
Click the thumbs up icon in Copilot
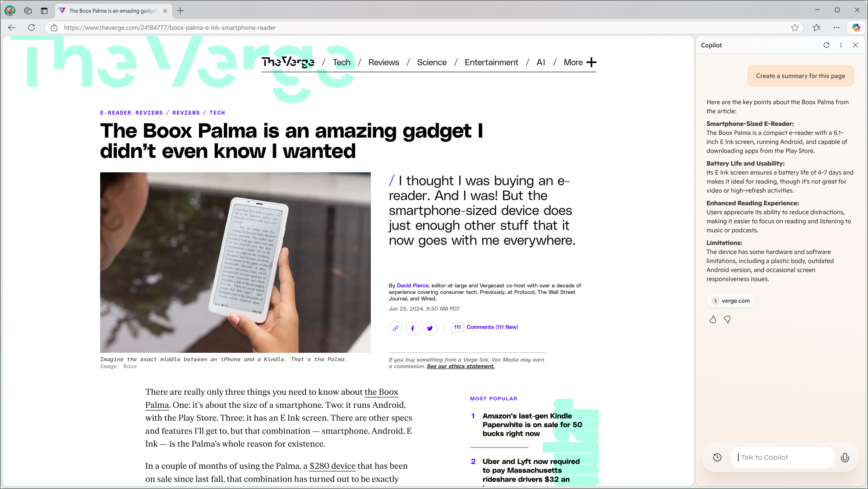[x=713, y=319]
